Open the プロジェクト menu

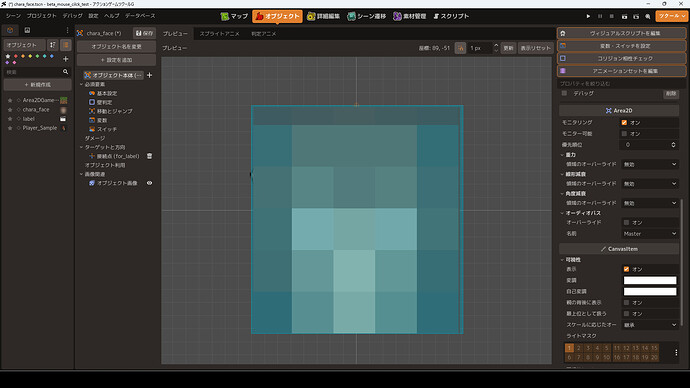click(x=41, y=16)
